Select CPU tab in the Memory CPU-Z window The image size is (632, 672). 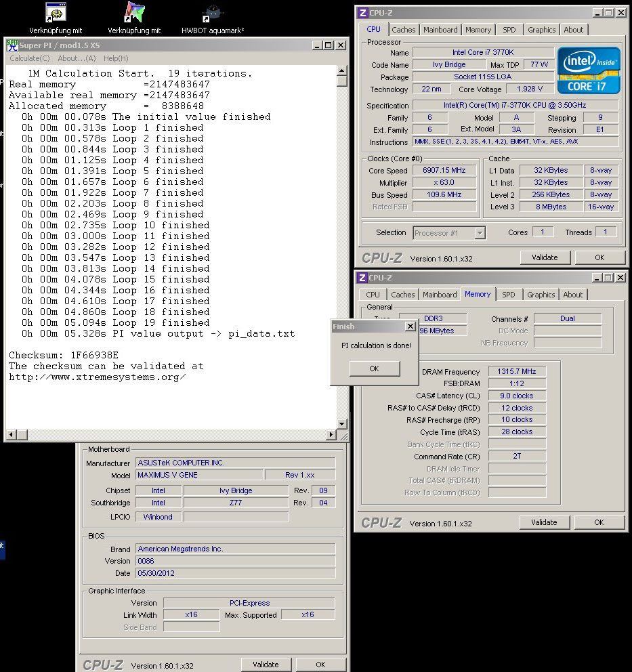click(x=373, y=295)
